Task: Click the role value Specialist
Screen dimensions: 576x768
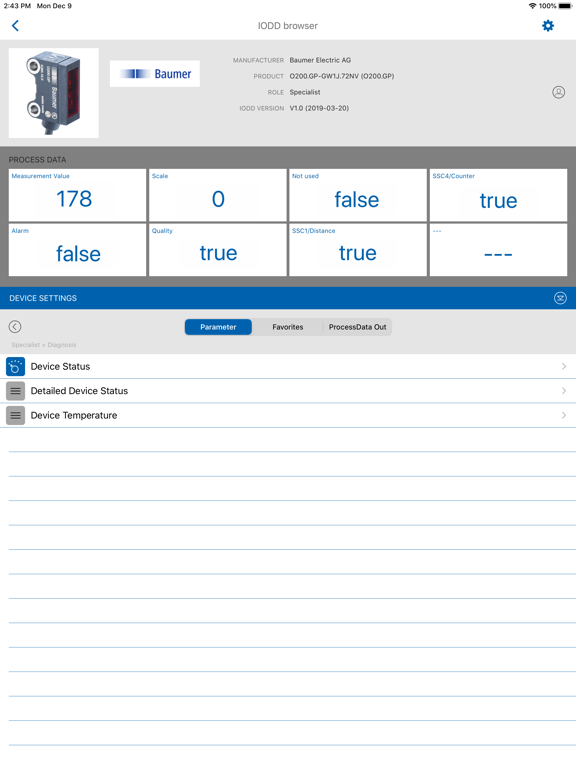Action: tap(305, 92)
